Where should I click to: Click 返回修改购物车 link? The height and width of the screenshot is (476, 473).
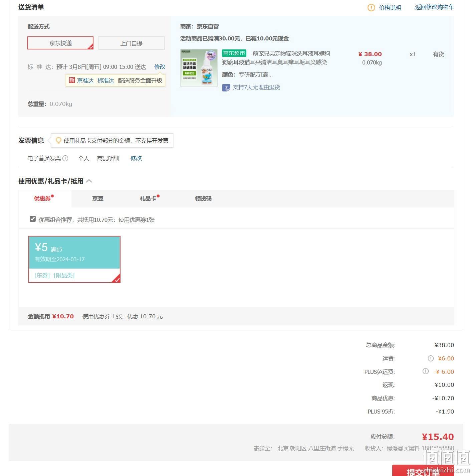434,7
